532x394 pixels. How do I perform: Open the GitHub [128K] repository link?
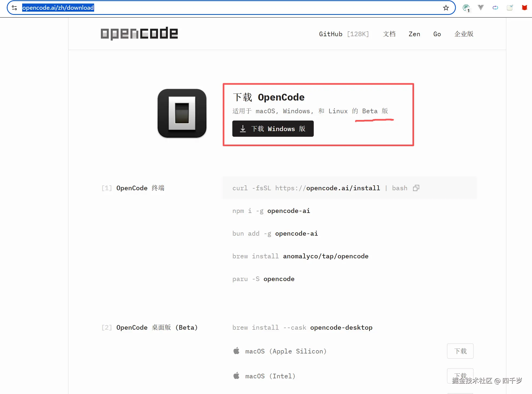[344, 34]
